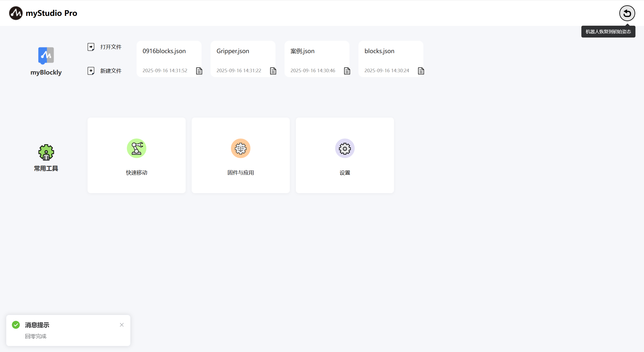Click the green success check icon

[16, 325]
